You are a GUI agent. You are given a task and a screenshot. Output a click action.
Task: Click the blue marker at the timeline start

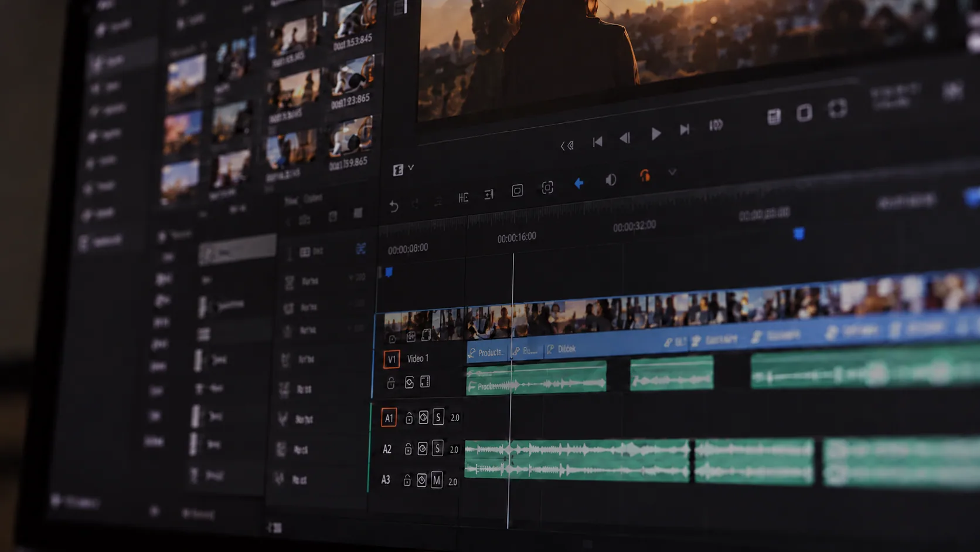pyautogui.click(x=389, y=272)
